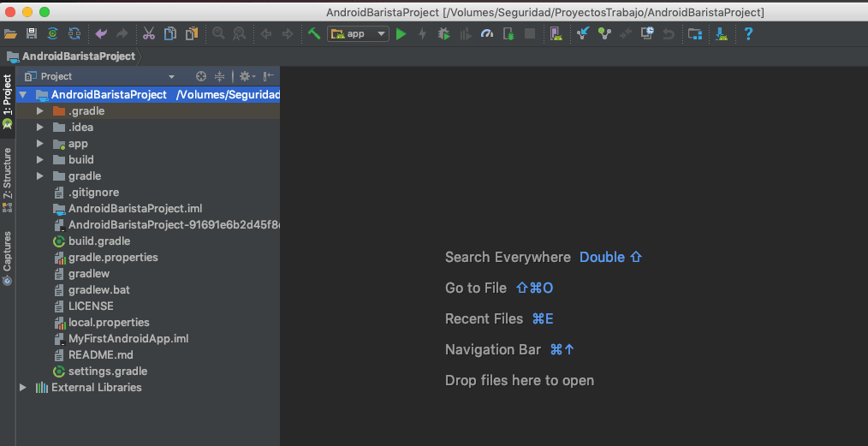Open the Z: Structure side tab
The width and height of the screenshot is (868, 446).
(x=7, y=180)
